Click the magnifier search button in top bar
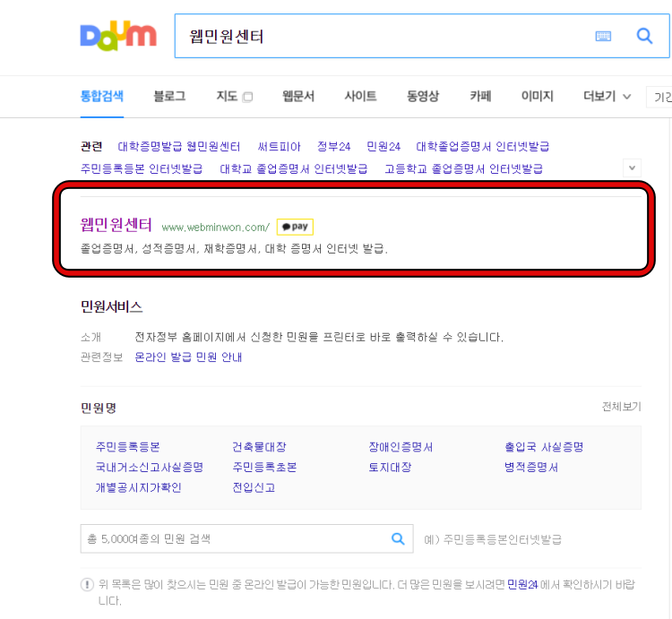Viewport: 672px width, 619px height. 644,36
